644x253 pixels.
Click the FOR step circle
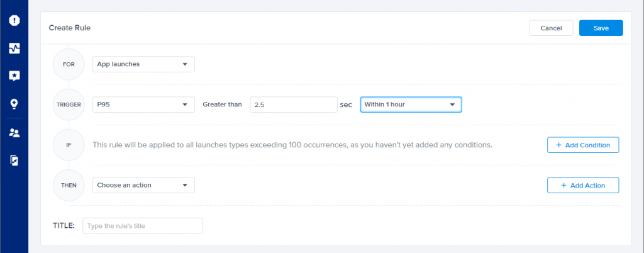69,64
